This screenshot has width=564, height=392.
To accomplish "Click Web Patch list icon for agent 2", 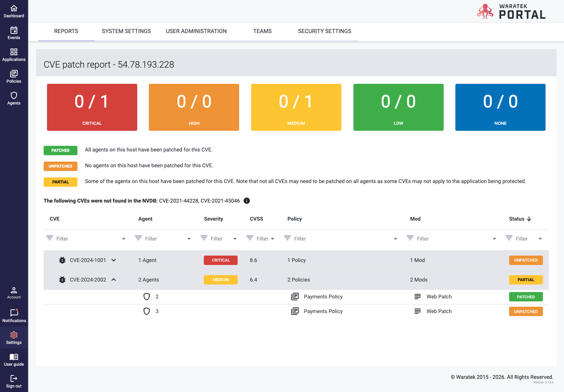I will tap(418, 297).
